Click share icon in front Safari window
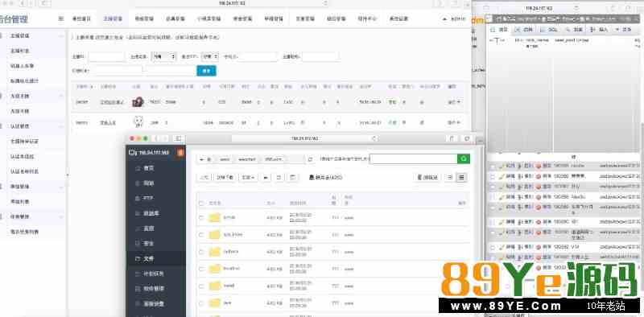 pos(452,139)
